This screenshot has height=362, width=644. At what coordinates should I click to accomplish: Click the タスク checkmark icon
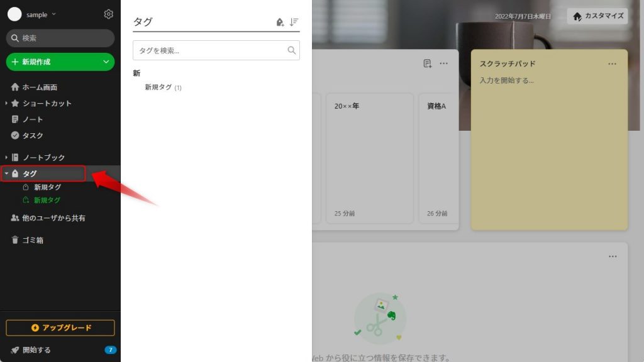[x=15, y=136]
